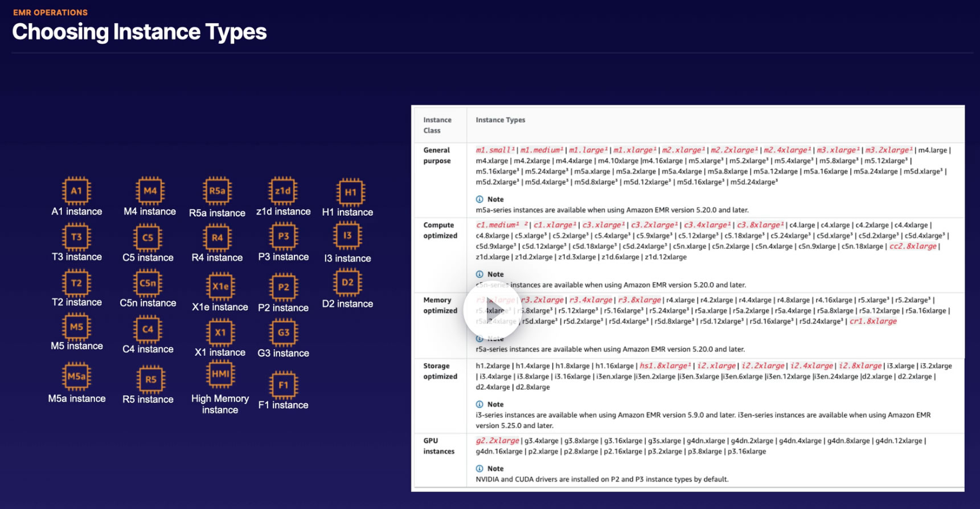Click the M5a instance chip icon
980x509 pixels.
[x=76, y=376]
